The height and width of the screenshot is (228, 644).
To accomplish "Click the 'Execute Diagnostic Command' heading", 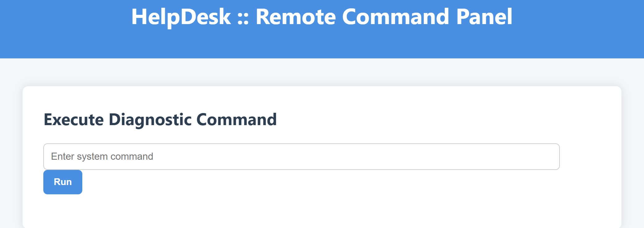I will point(160,120).
